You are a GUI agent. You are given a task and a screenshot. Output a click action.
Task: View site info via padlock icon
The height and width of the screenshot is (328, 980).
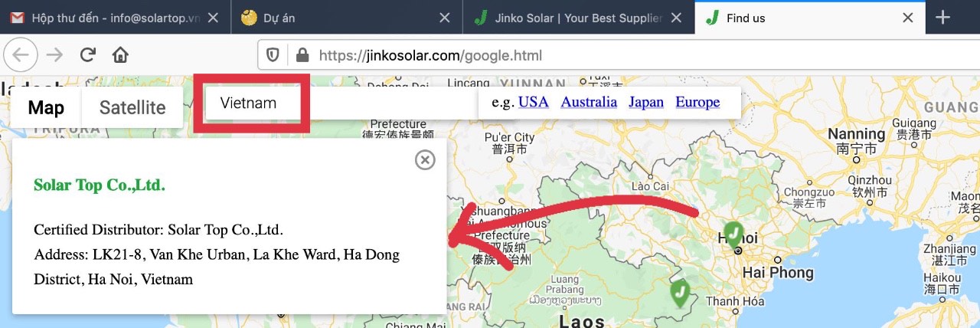point(302,55)
